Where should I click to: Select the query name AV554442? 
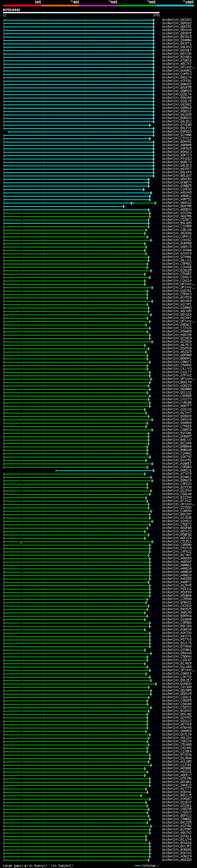(x=11, y=10)
